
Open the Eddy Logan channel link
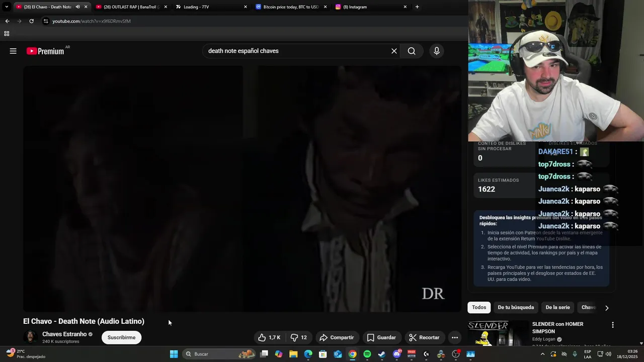click(544, 339)
